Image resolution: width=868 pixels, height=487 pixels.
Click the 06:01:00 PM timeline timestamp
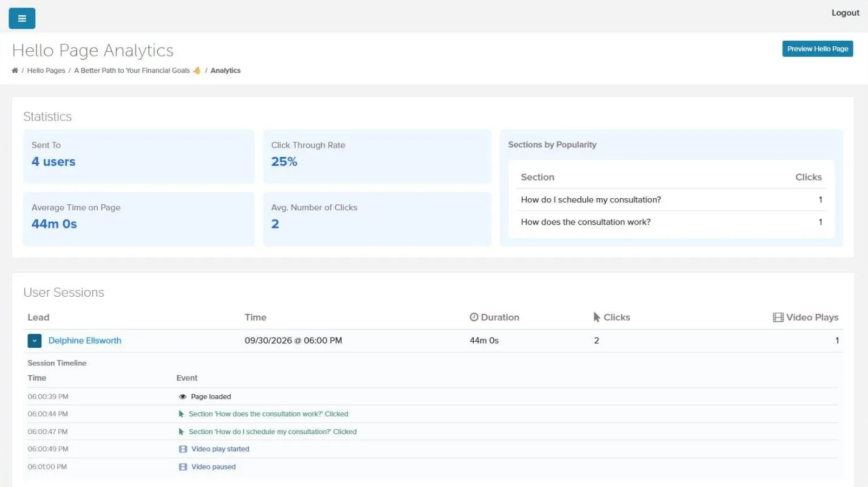tap(47, 467)
